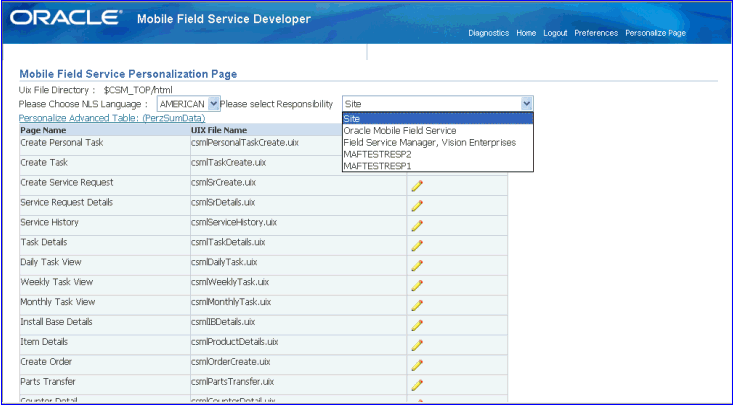
Task: Click Service History page name
Action: point(49,222)
